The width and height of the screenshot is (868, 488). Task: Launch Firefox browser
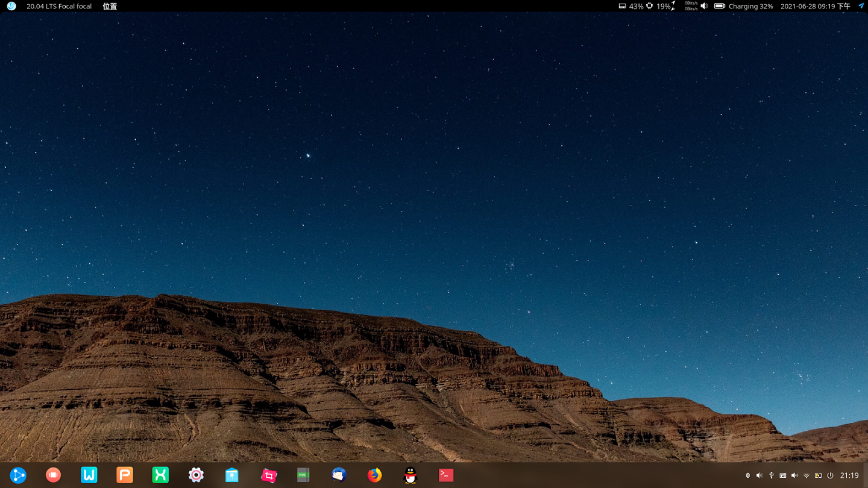click(375, 475)
